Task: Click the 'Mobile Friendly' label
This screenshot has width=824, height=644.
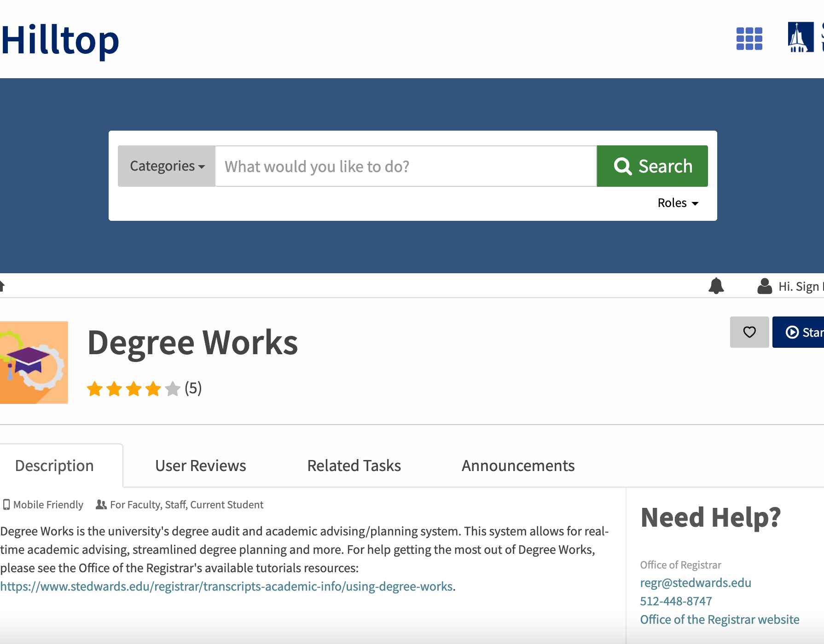Action: (x=43, y=505)
